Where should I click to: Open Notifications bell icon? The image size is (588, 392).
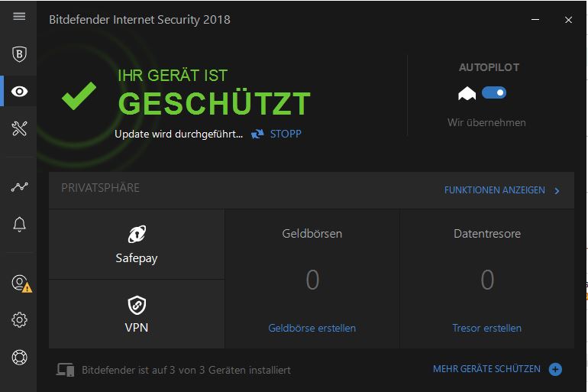click(x=19, y=224)
